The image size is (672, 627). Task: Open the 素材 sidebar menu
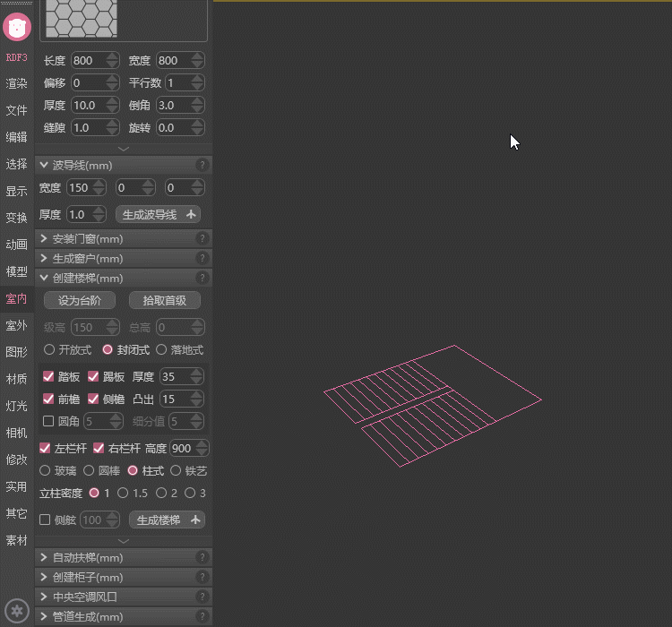point(17,540)
